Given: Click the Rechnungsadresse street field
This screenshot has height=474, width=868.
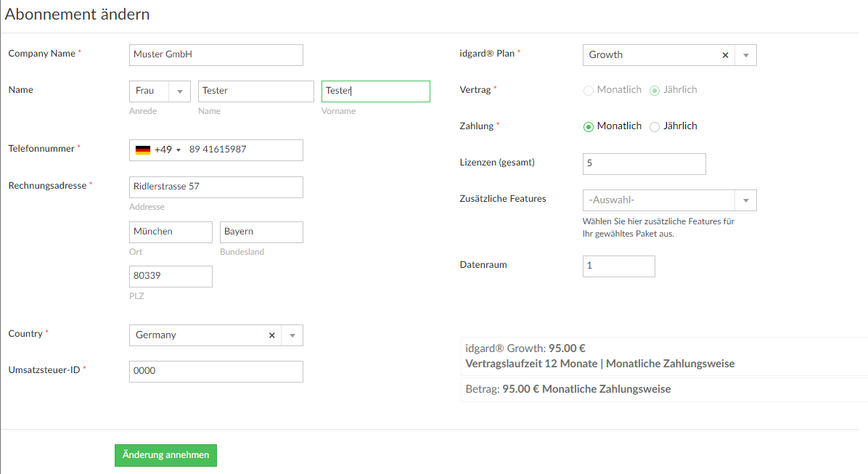Looking at the screenshot, I should pos(216,187).
